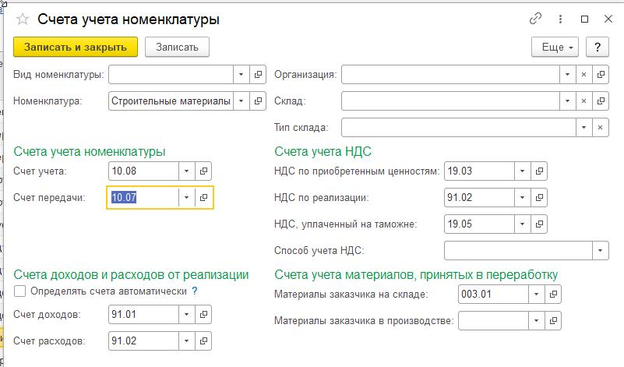624x367 pixels.
Task: Click the Записать button
Action: point(177,47)
